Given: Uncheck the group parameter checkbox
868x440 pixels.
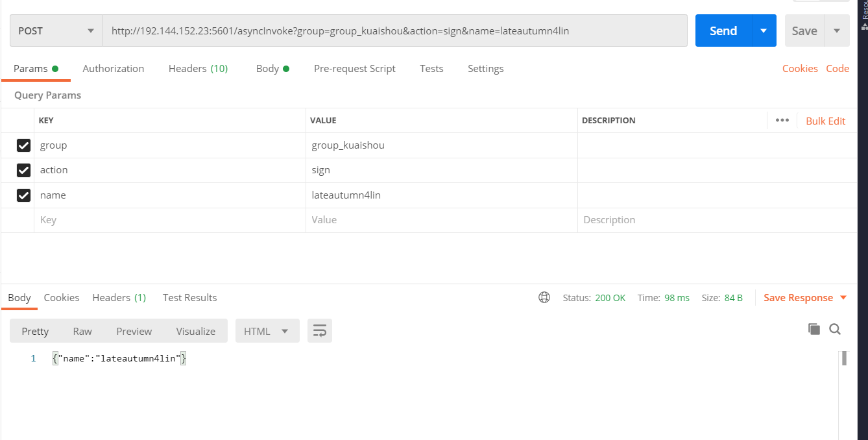Looking at the screenshot, I should click(x=23, y=145).
